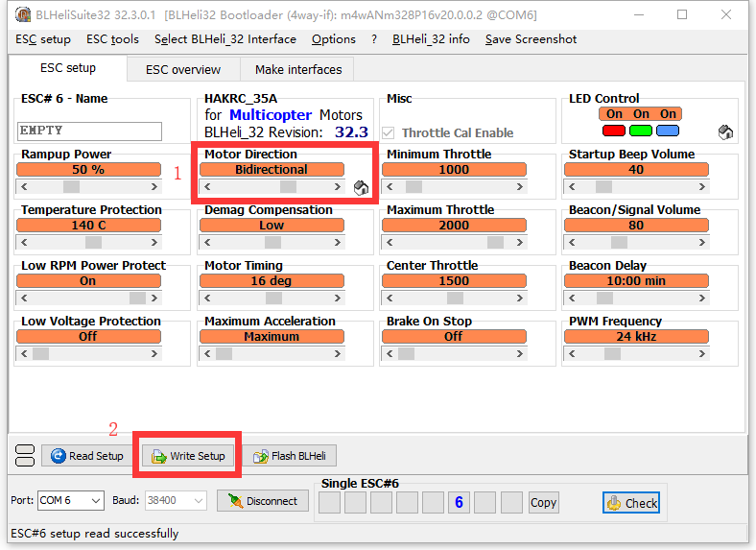Decrease Demag Compensation left arrow
The width and height of the screenshot is (756, 550).
point(207,242)
